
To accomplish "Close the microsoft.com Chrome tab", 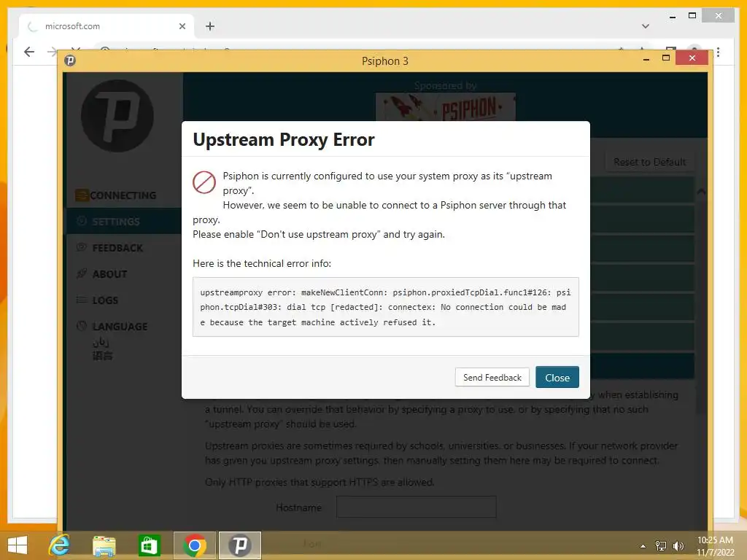I will click(182, 26).
